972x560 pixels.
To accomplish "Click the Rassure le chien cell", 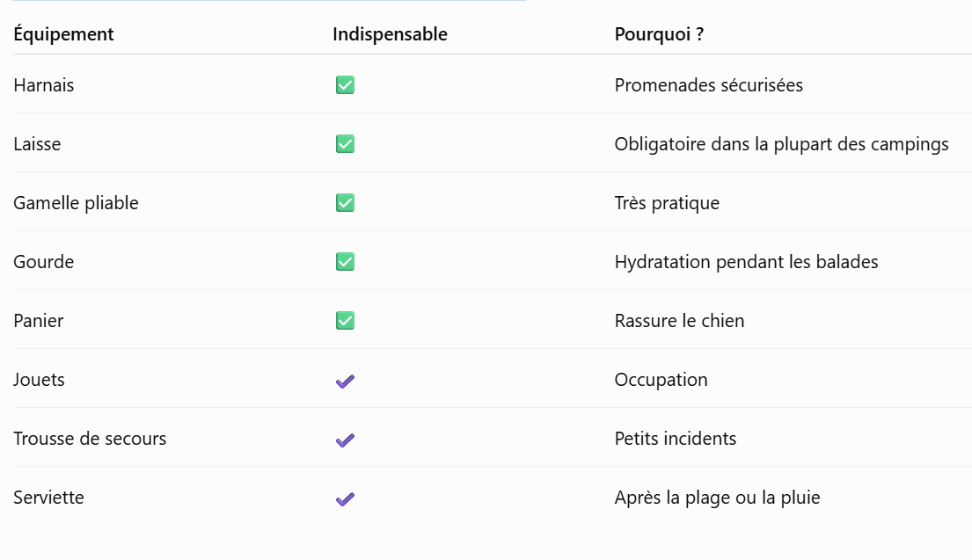I will (679, 320).
